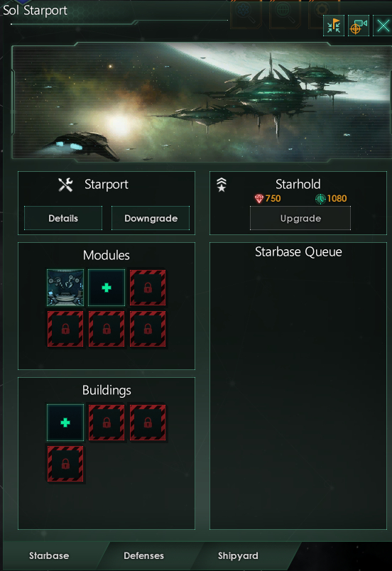The image size is (392, 571).
Task: Click the camera go-to target icon
Action: [x=359, y=26]
